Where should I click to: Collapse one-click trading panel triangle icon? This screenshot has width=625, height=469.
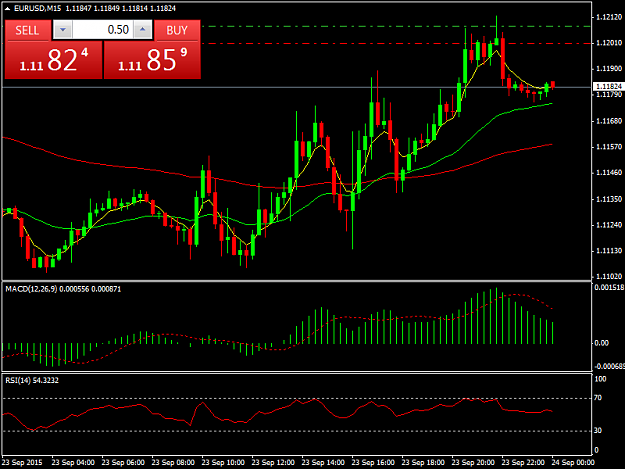point(7,8)
